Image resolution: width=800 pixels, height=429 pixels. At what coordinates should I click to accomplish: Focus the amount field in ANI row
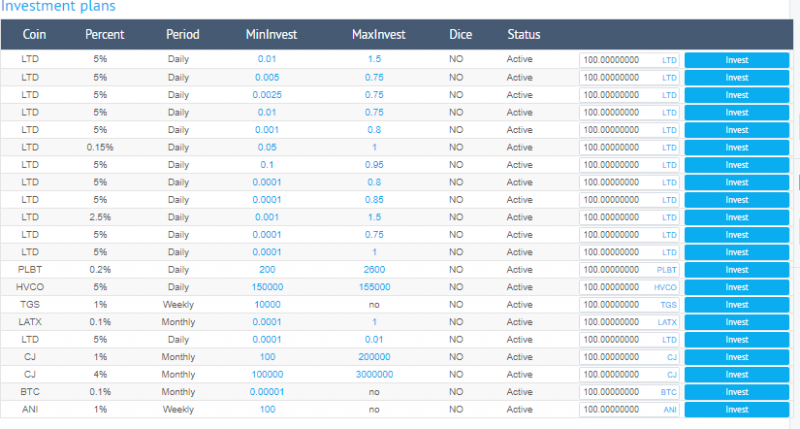629,410
